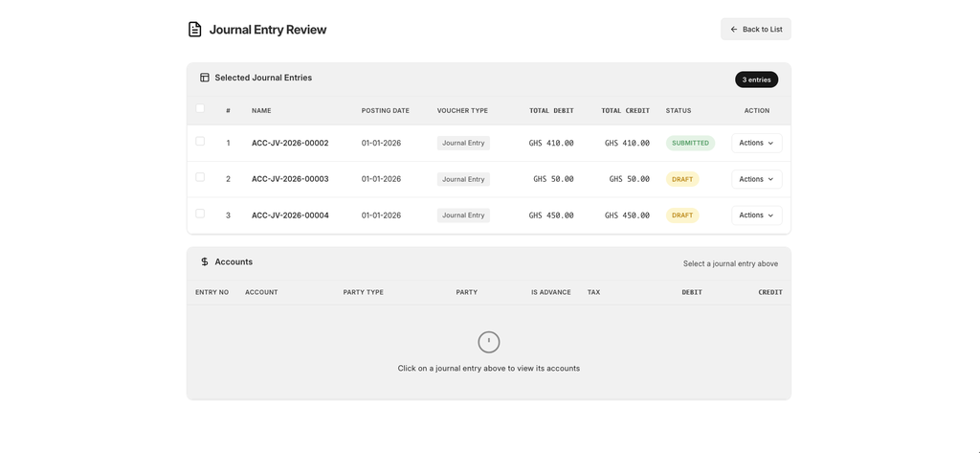Toggle the select-all checkbox in table header
The image size is (980, 453).
(x=200, y=109)
